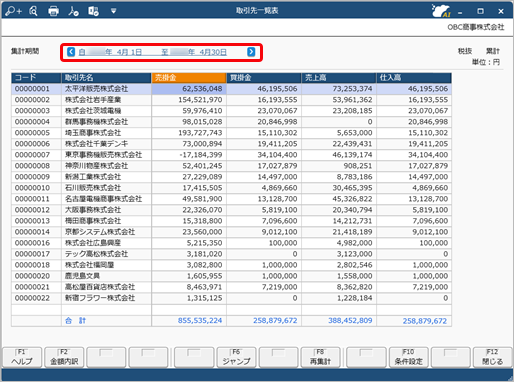Click the PDF export toolbar icon
Screen dimensions: 514x382
(73, 11)
